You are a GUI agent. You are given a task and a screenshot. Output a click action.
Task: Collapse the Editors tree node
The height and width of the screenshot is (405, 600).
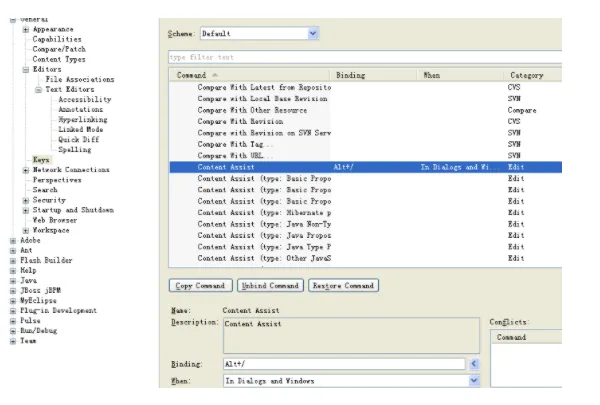(26, 70)
